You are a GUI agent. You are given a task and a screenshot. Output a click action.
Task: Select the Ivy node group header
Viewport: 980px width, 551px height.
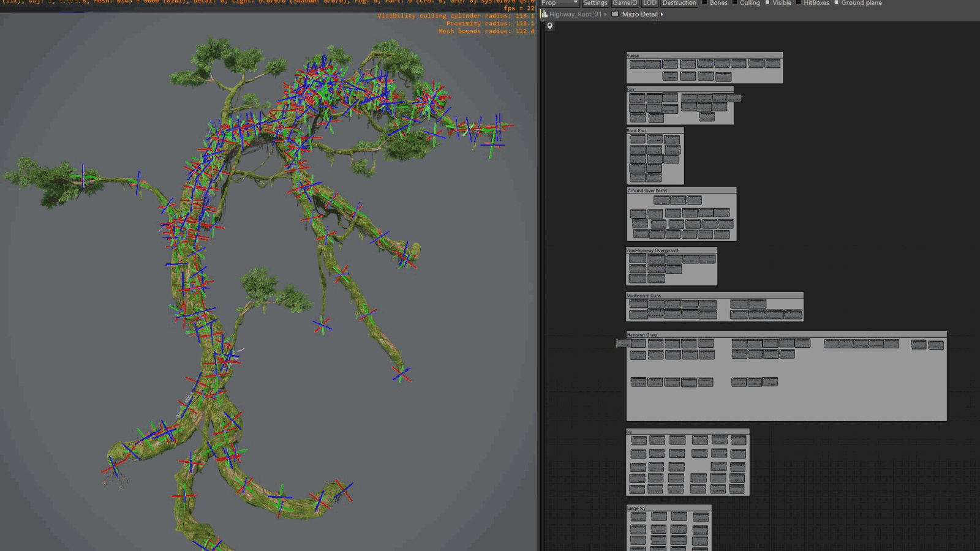tap(687, 432)
